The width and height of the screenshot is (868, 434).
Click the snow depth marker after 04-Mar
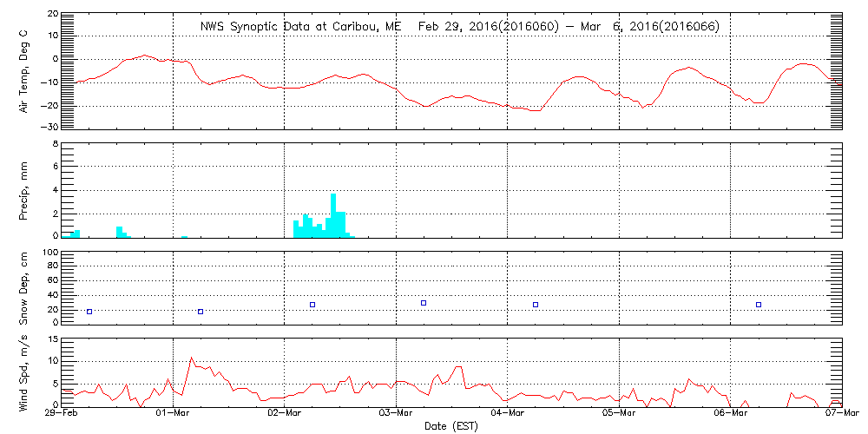[536, 305]
